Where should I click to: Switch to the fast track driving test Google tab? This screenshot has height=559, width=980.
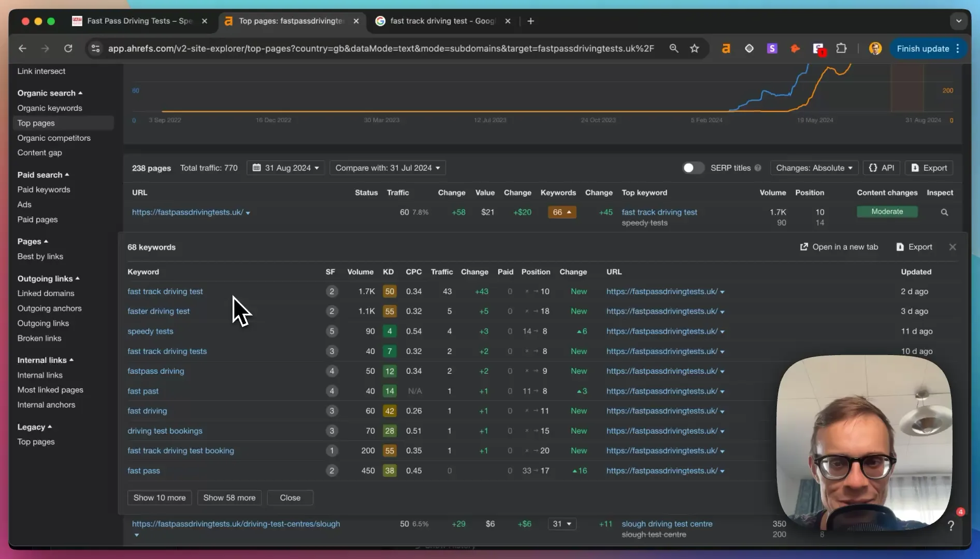tap(443, 21)
